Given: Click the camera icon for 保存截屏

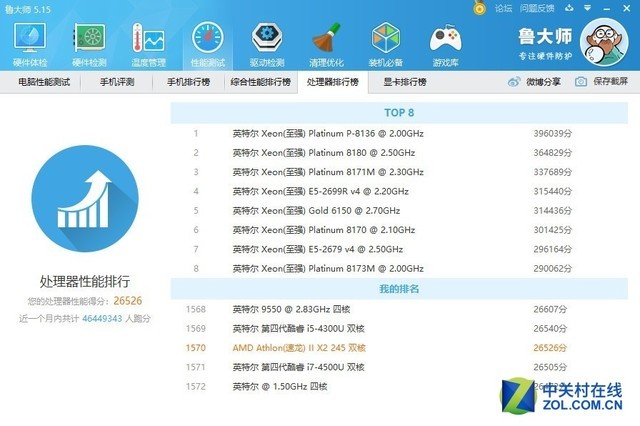Looking at the screenshot, I should click(x=581, y=82).
